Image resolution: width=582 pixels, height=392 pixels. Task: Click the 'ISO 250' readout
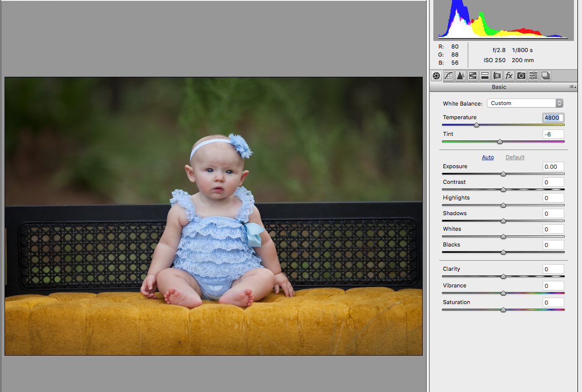pyautogui.click(x=495, y=60)
